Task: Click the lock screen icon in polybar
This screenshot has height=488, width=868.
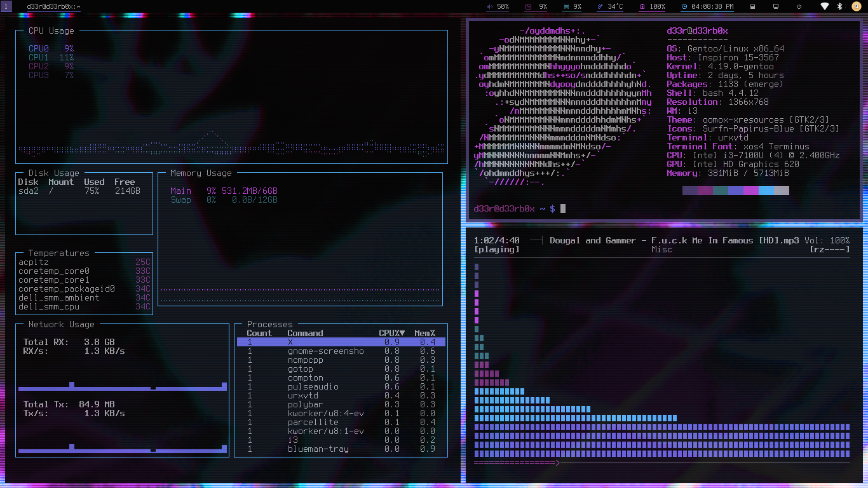Action: pyautogui.click(x=753, y=6)
